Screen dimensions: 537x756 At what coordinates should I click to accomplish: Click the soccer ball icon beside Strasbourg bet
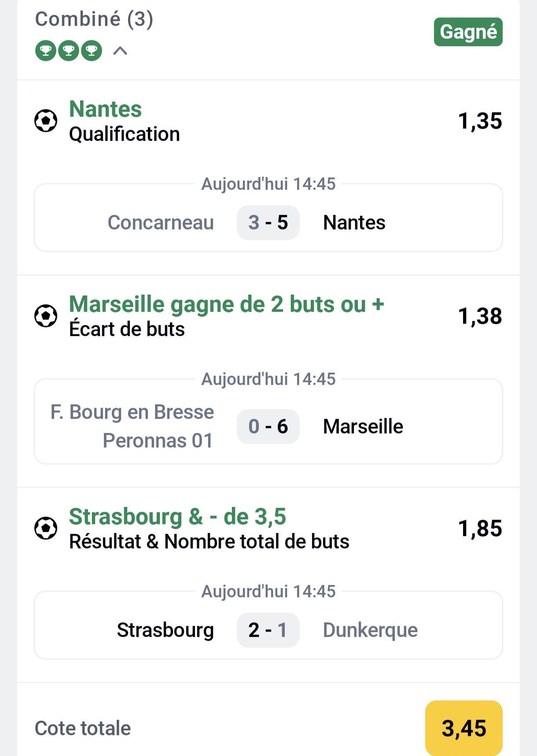point(46,528)
